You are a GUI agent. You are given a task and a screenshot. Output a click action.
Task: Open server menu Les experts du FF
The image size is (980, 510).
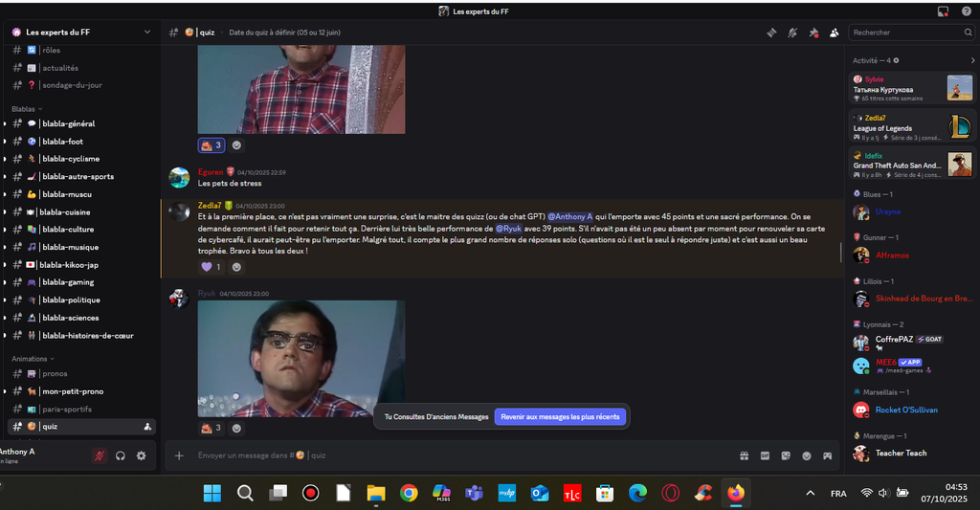pyautogui.click(x=81, y=32)
